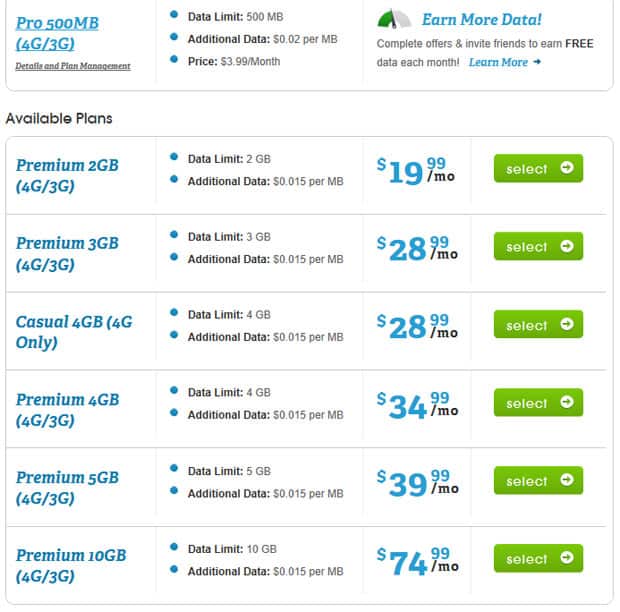Select the Casual 4GB plan button

click(x=538, y=325)
